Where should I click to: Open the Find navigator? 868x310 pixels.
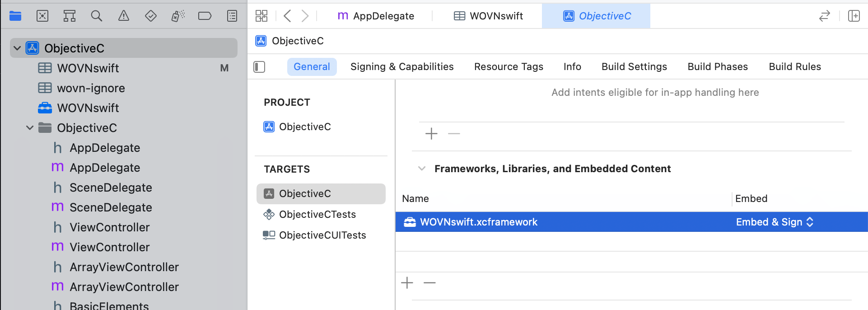coord(97,16)
